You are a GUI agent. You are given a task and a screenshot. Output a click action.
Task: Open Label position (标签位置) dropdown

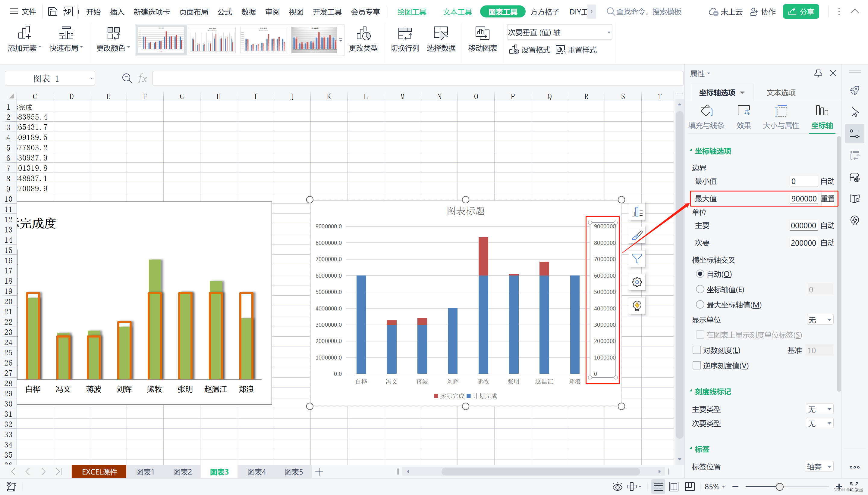[819, 466]
